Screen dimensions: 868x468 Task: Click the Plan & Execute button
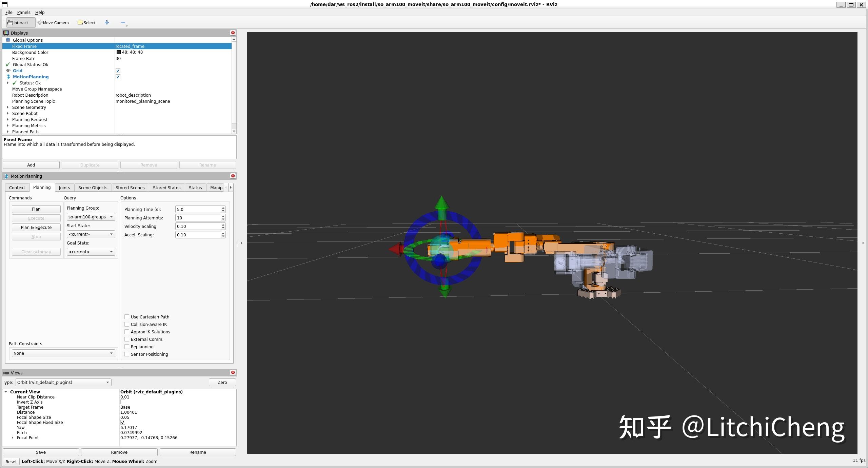click(x=36, y=227)
